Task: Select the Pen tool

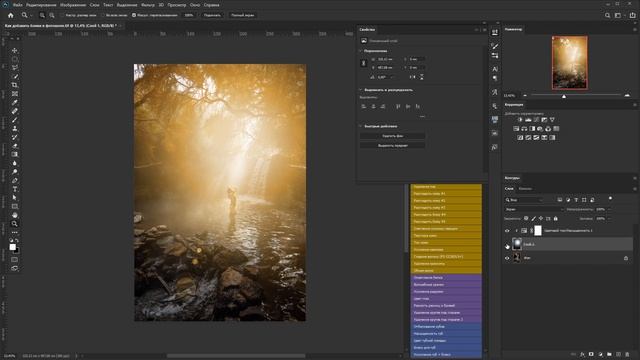Action: click(15, 180)
